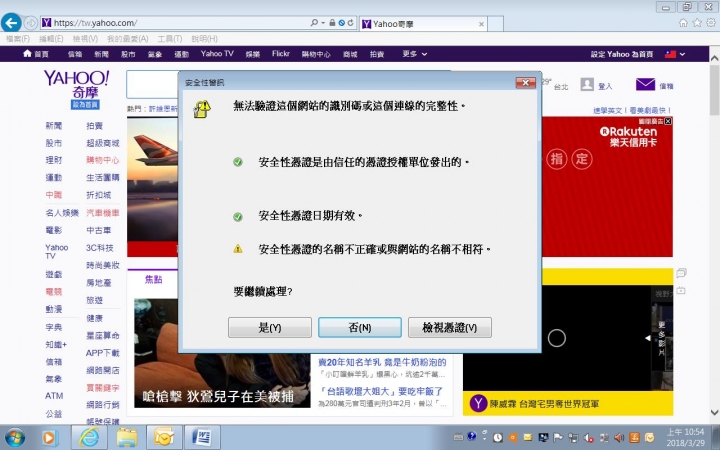The height and width of the screenshot is (450, 720).
Task: Open the Tools gear icon
Action: click(x=711, y=22)
